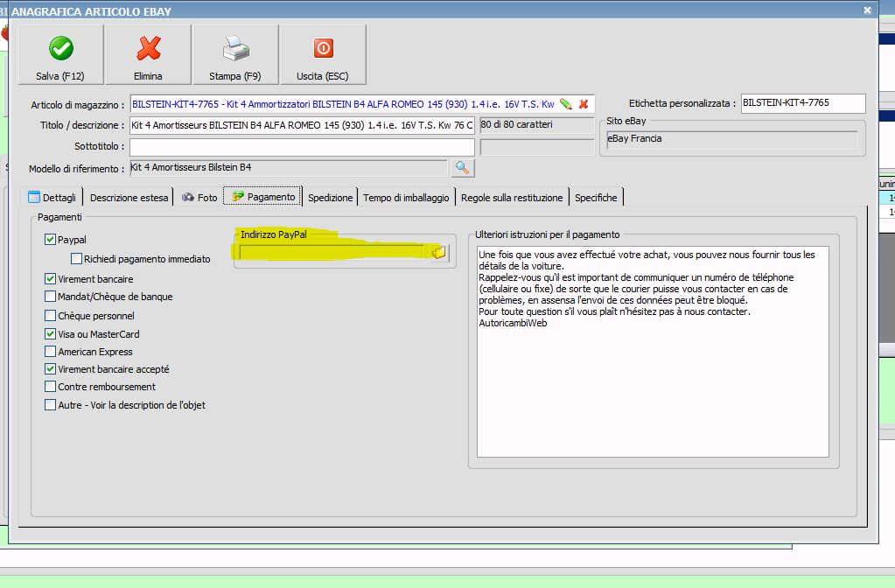Click the Sito eBay field showing eBay Francia
The width and height of the screenshot is (895, 588).
coord(732,139)
